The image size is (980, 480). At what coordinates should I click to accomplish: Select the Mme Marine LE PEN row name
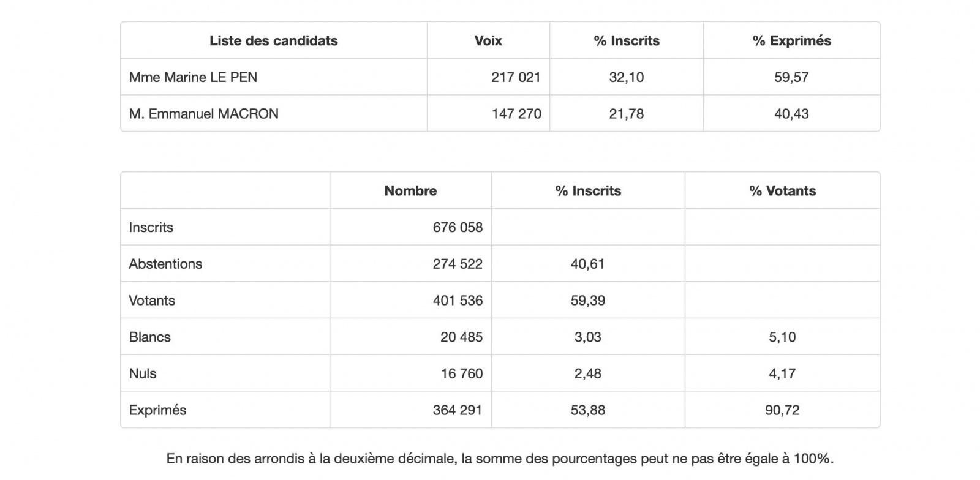pyautogui.click(x=193, y=77)
